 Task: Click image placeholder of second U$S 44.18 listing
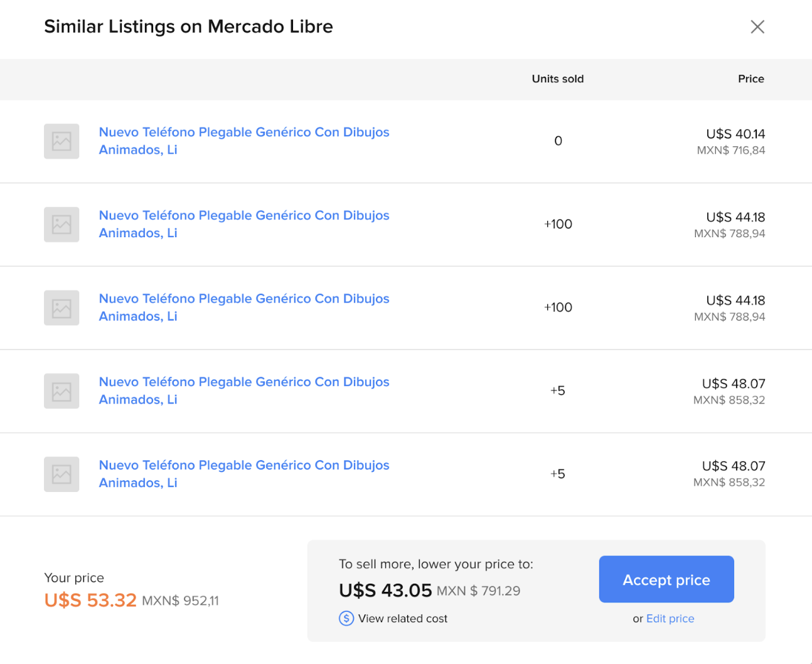coord(61,308)
